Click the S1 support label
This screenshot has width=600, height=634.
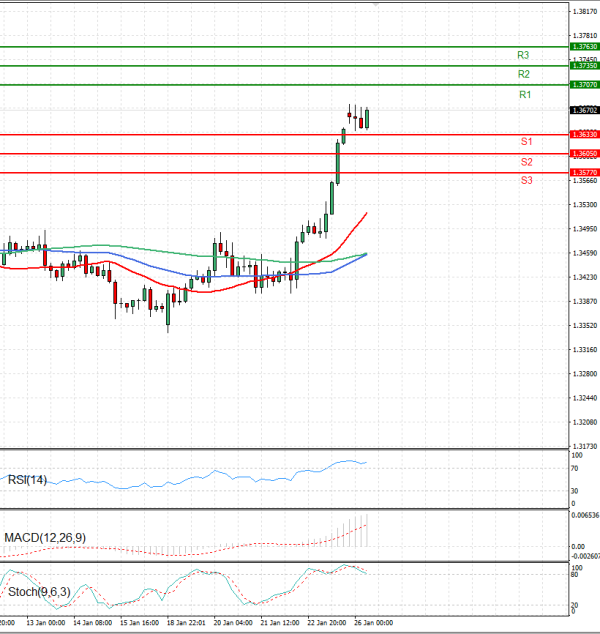[x=526, y=142]
